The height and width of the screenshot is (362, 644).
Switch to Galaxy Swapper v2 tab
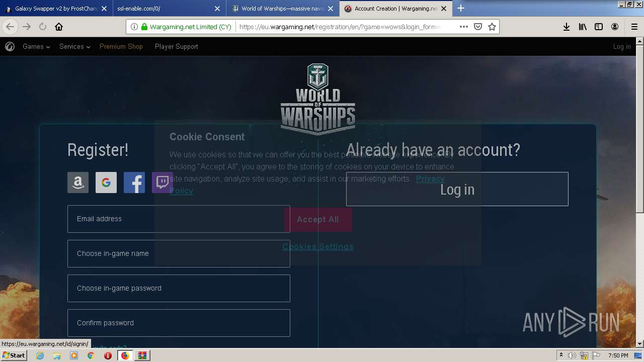pyautogui.click(x=56, y=9)
